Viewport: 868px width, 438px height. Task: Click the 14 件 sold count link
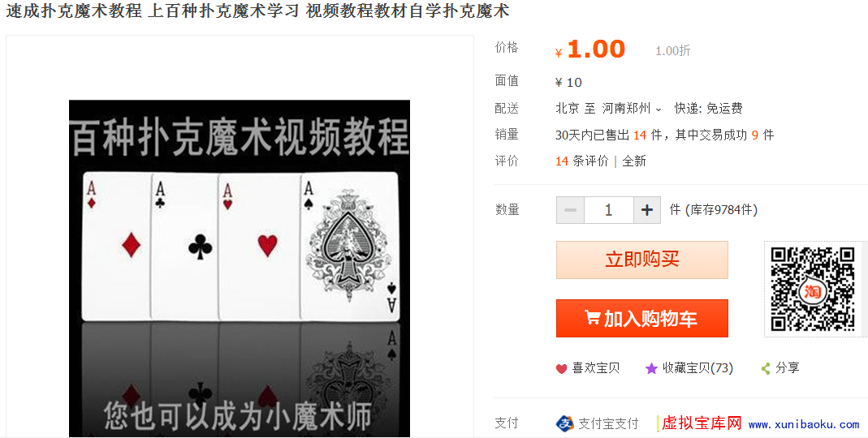[648, 135]
